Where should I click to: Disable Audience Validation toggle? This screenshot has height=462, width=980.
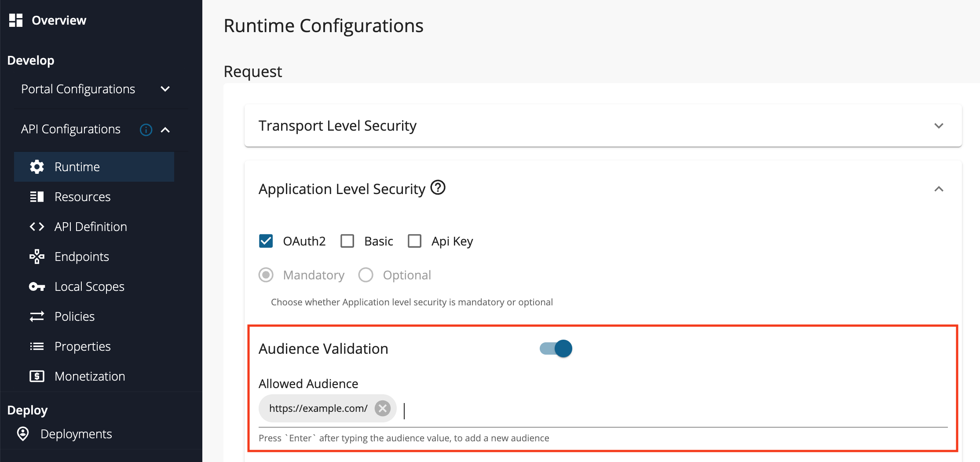(556, 348)
